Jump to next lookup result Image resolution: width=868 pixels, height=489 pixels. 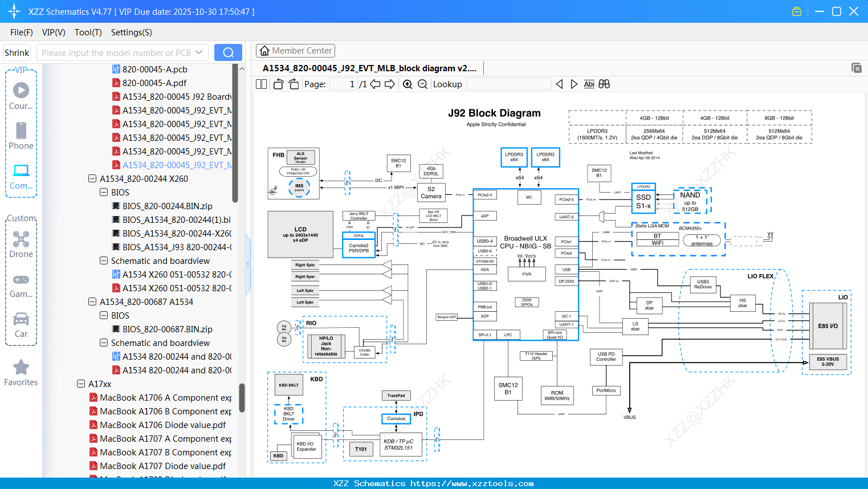click(x=574, y=84)
